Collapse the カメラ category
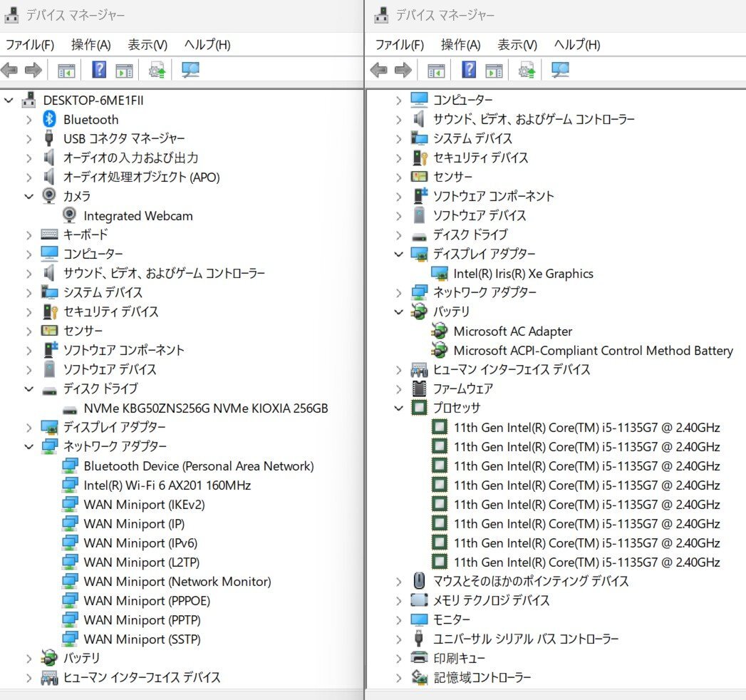Image resolution: width=746 pixels, height=700 pixels. (29, 196)
